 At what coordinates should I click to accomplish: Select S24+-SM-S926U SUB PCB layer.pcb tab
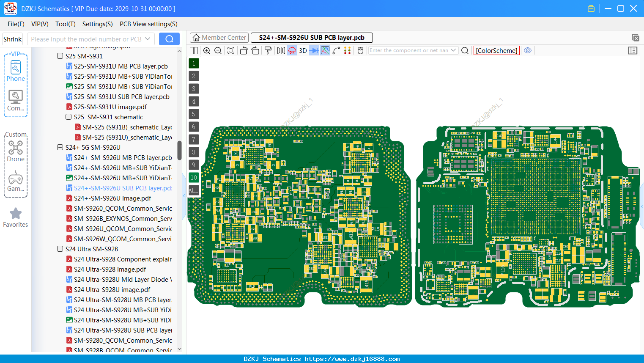coord(312,38)
